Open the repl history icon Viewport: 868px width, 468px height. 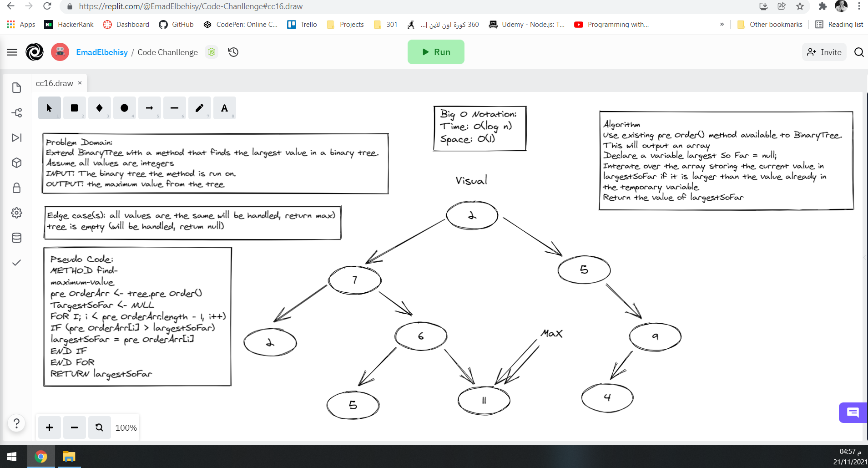[233, 52]
